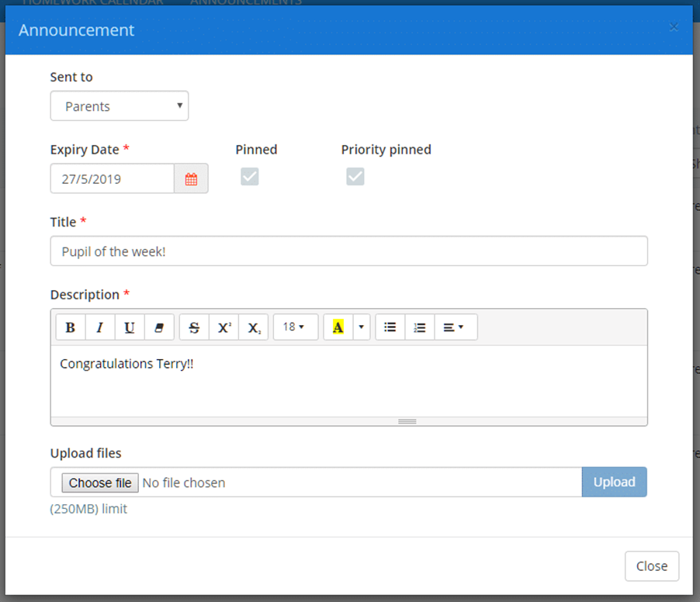The height and width of the screenshot is (602, 700).
Task: Open the Sent to dropdown showing Parents
Action: 119,106
